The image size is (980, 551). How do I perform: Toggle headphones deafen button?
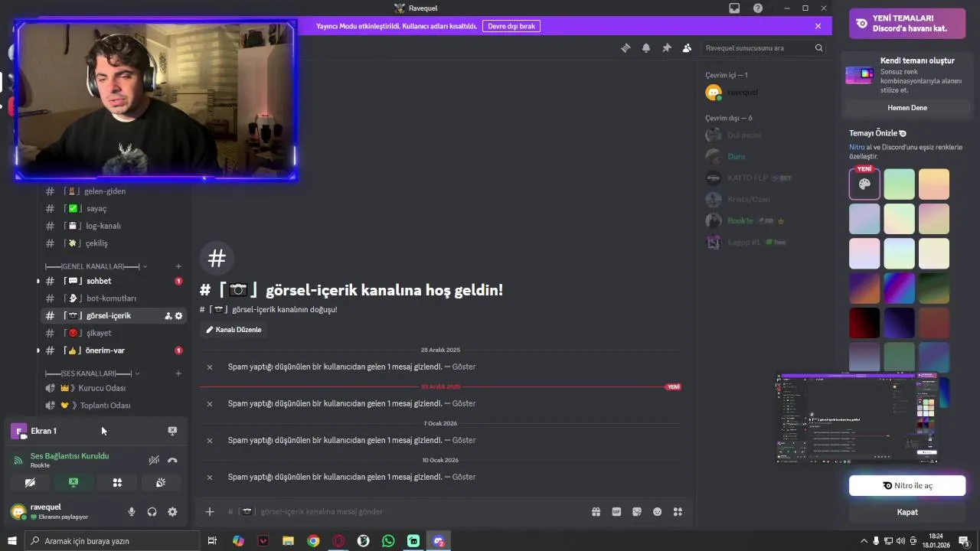[x=152, y=512]
